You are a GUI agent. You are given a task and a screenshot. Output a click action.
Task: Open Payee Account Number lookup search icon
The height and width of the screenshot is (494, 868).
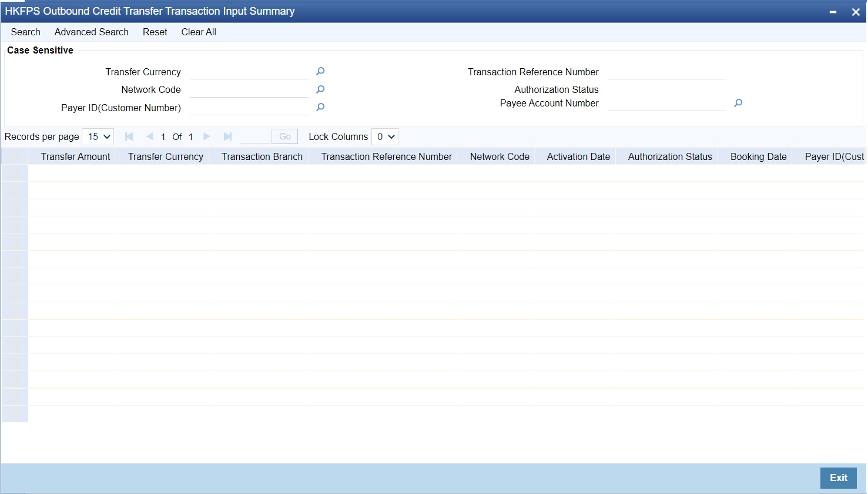point(738,104)
